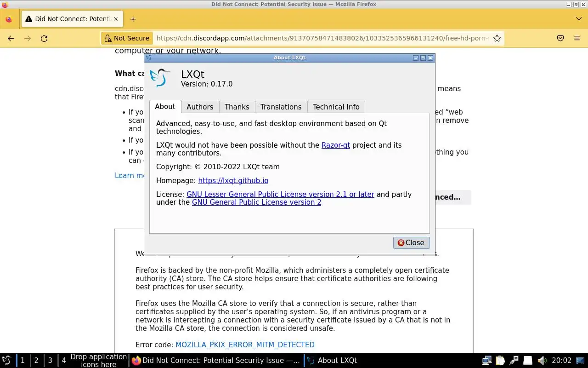Screen dimensions: 588x368
Task: Open GNU General Public License version 2 link
Action: [x=256, y=202]
